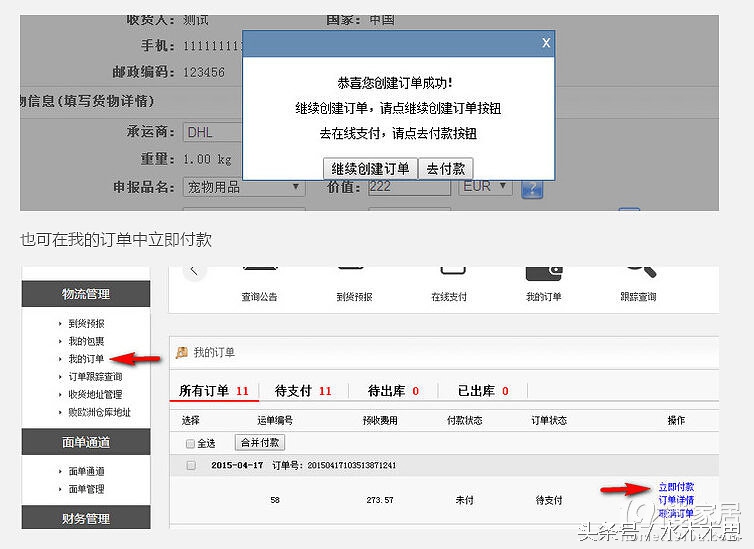Select 到货预报 in the sidebar
Screen dimensions: 754x549
pyautogui.click(x=86, y=324)
